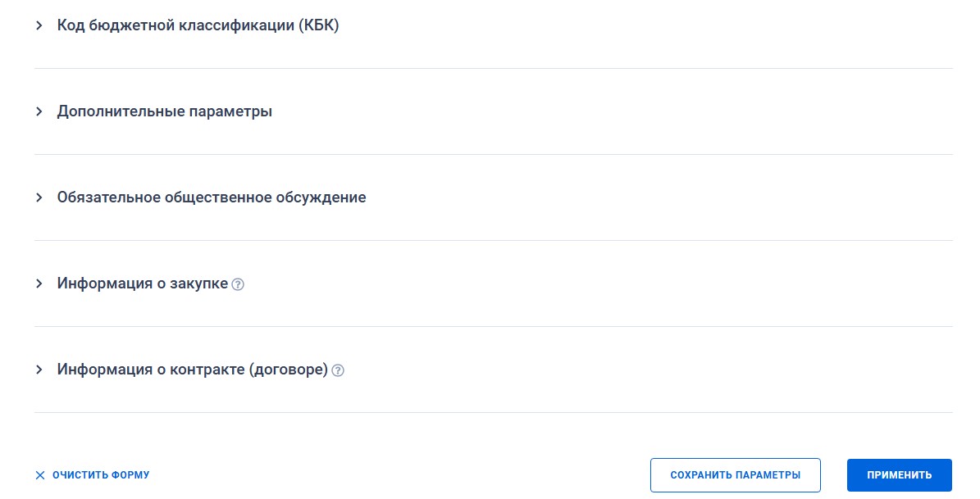Screen dimensions: 980x499
Task: Click chevron beside Обязательное общественное обсуждение
Action: [39, 197]
